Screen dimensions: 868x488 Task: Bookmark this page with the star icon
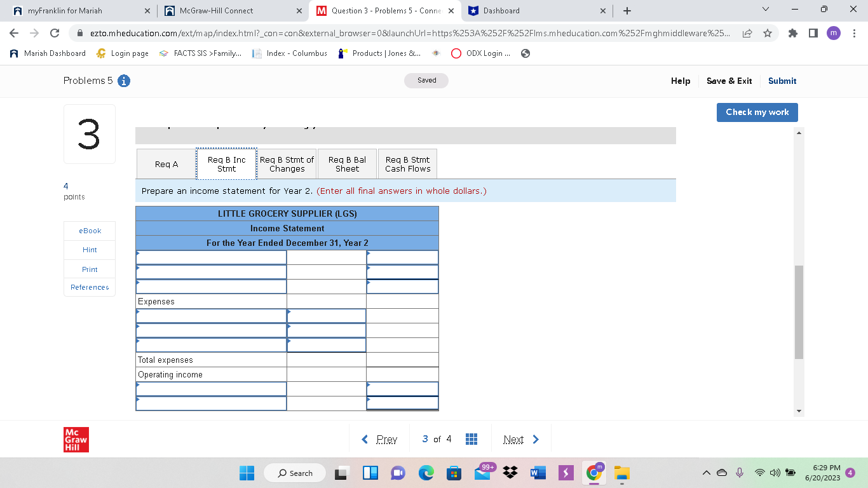(768, 33)
